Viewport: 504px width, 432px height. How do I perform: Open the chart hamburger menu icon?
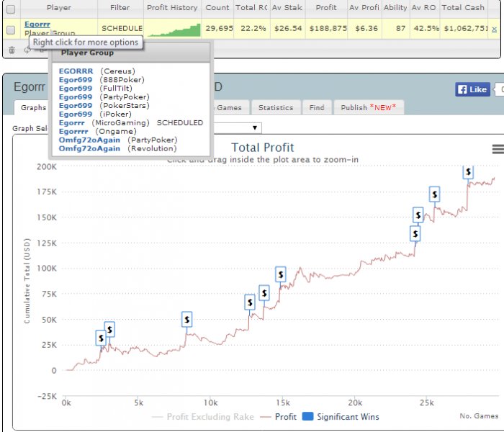pyautogui.click(x=498, y=149)
